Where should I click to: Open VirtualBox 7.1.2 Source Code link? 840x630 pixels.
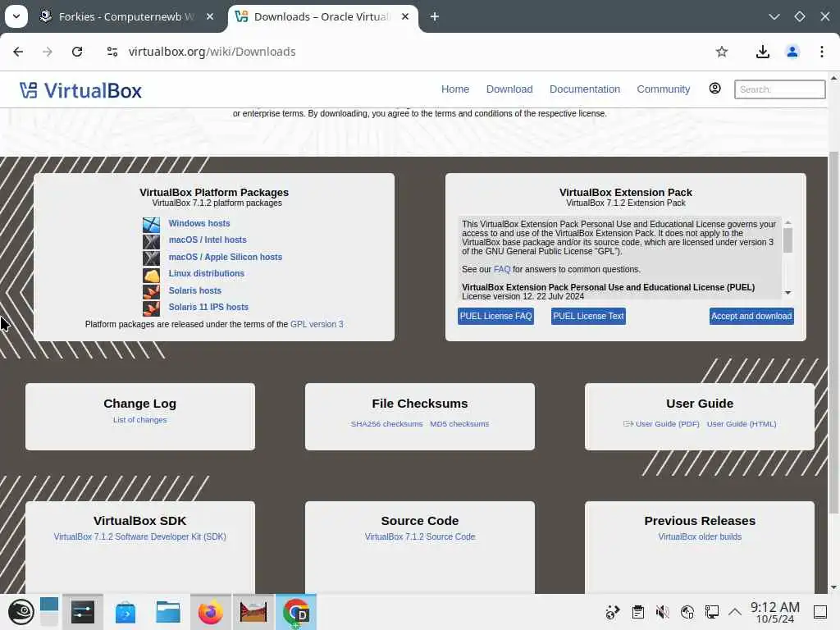[420, 536]
